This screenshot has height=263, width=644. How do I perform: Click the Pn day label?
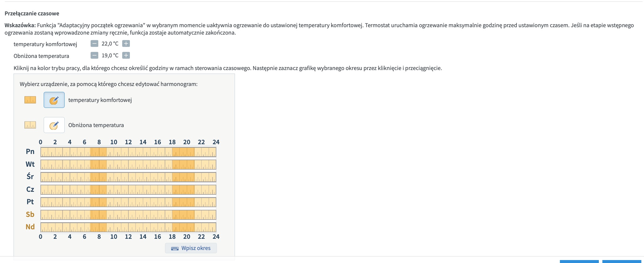pyautogui.click(x=30, y=152)
